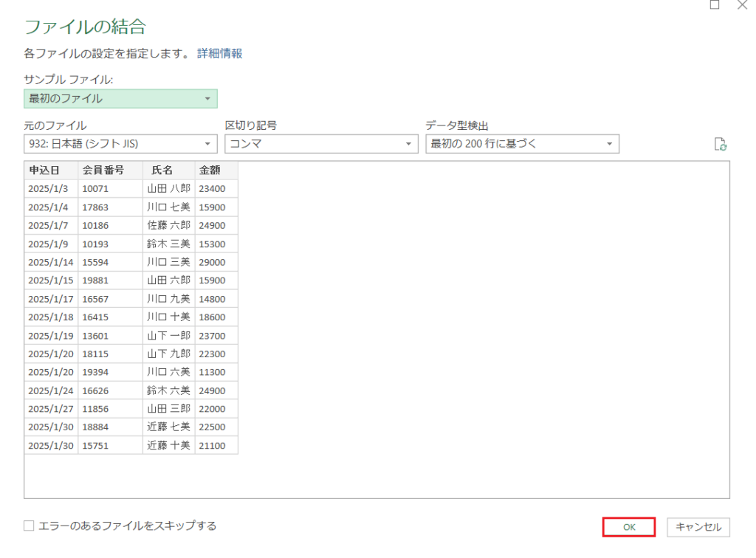This screenshot has height=558, width=756.
Task: Click the row for 近藤 十美
Action: click(168, 445)
